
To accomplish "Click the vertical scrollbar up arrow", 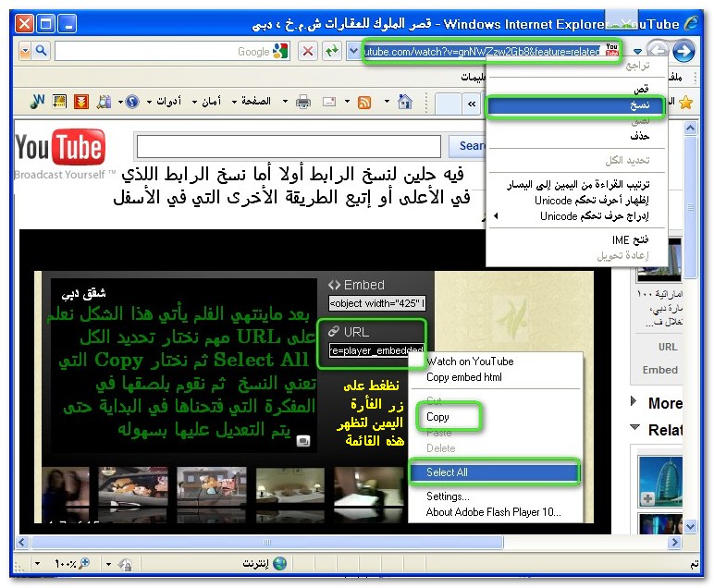I will (690, 129).
